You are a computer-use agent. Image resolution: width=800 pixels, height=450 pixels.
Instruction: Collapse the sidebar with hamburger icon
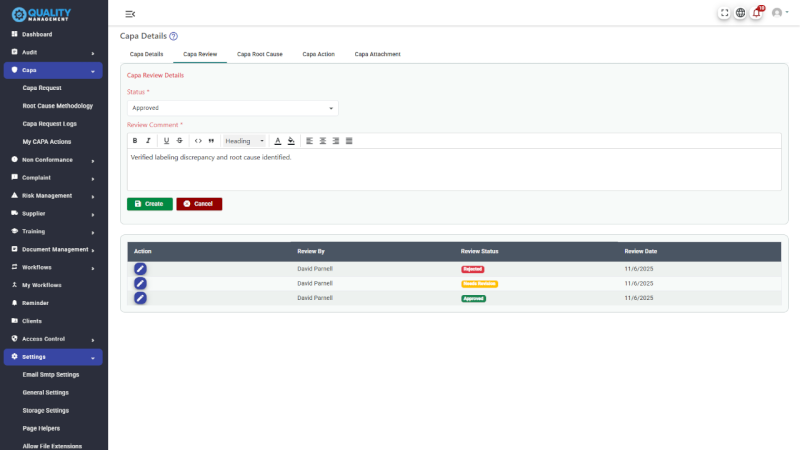tap(130, 14)
